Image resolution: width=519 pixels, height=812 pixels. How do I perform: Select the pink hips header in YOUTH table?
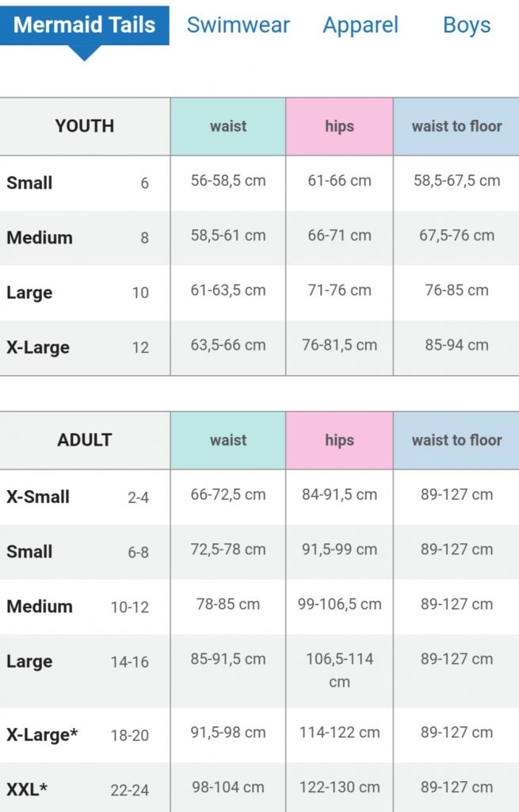pos(338,125)
